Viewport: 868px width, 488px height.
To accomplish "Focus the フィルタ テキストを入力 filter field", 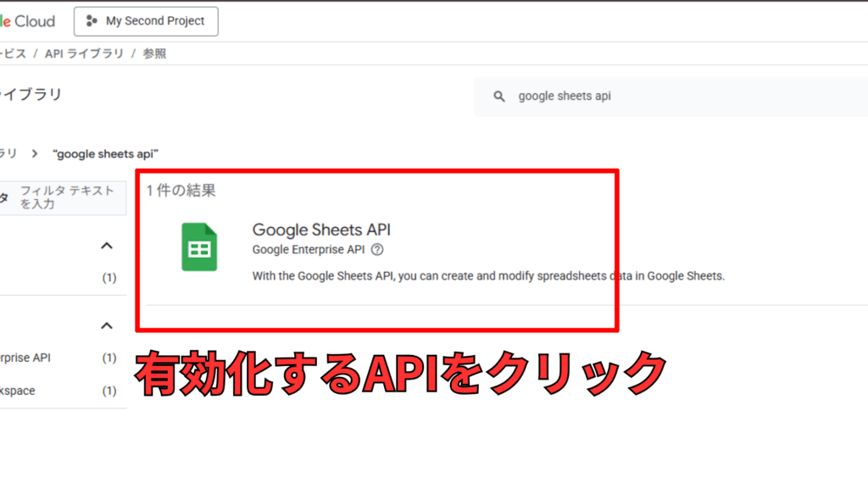I will point(63,197).
